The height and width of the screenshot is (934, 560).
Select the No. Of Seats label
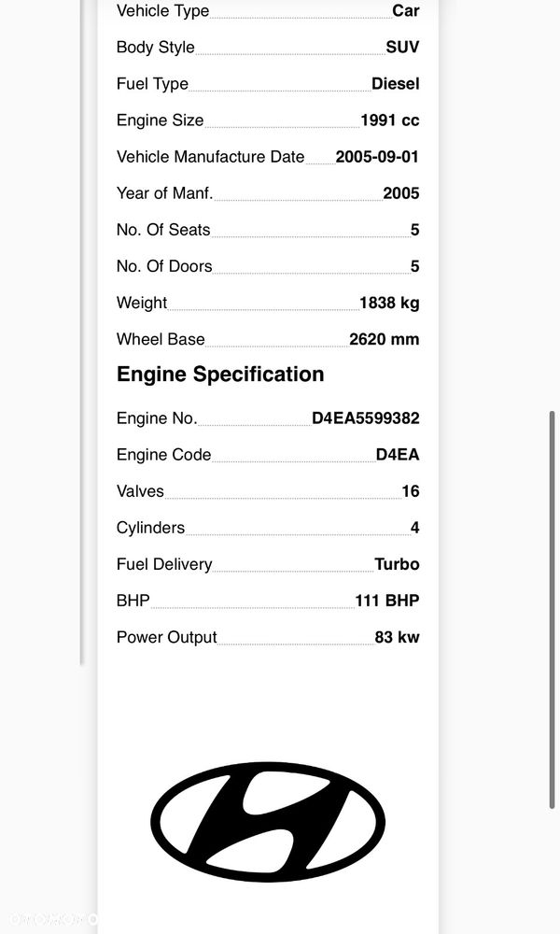click(x=163, y=230)
